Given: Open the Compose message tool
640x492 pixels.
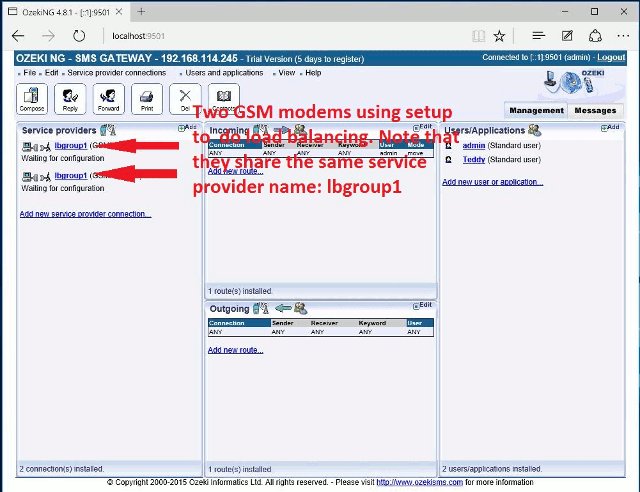Looking at the screenshot, I should [32, 98].
